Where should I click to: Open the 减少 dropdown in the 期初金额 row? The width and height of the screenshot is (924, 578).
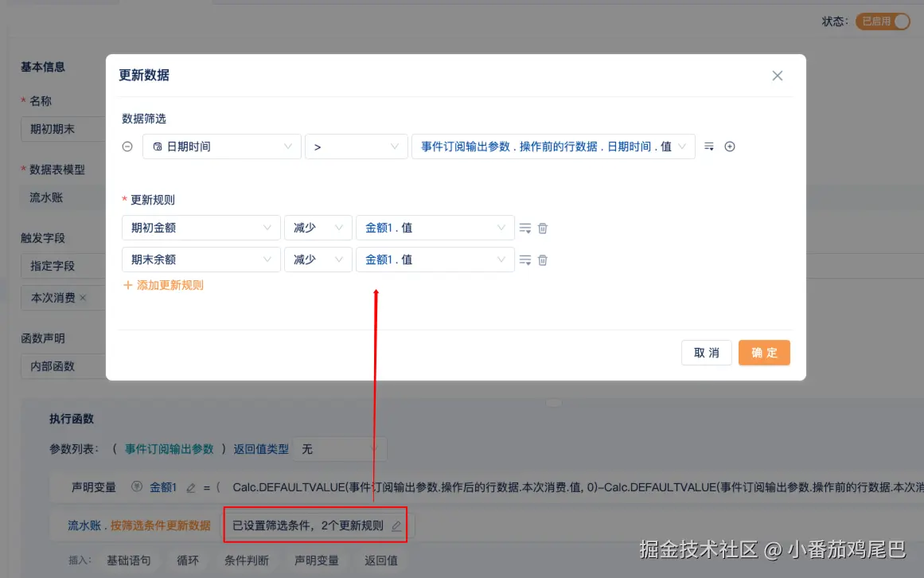click(318, 228)
